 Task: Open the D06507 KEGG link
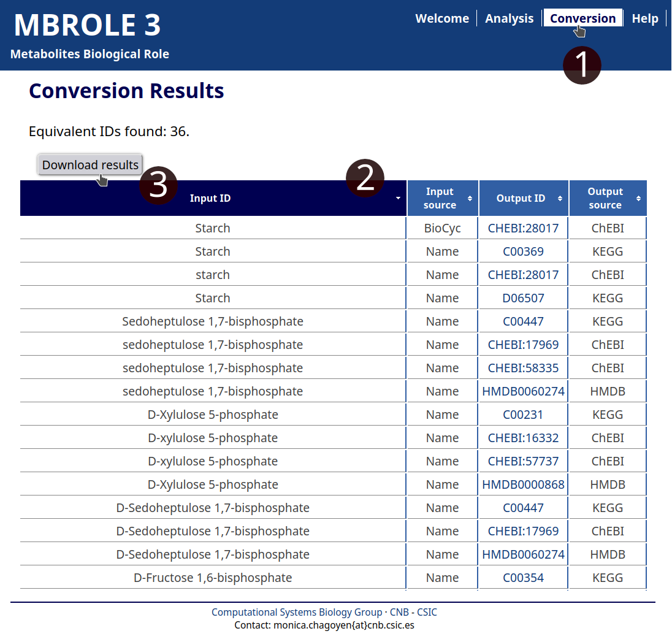click(x=523, y=298)
